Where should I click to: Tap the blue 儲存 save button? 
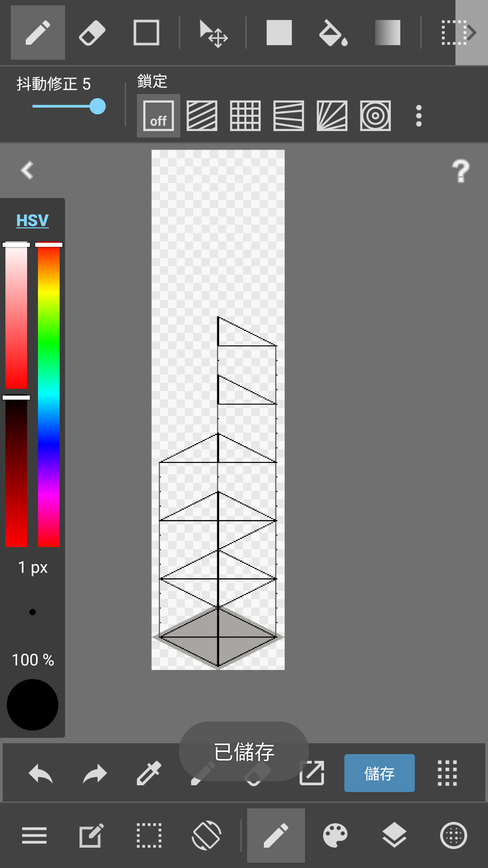tap(380, 773)
